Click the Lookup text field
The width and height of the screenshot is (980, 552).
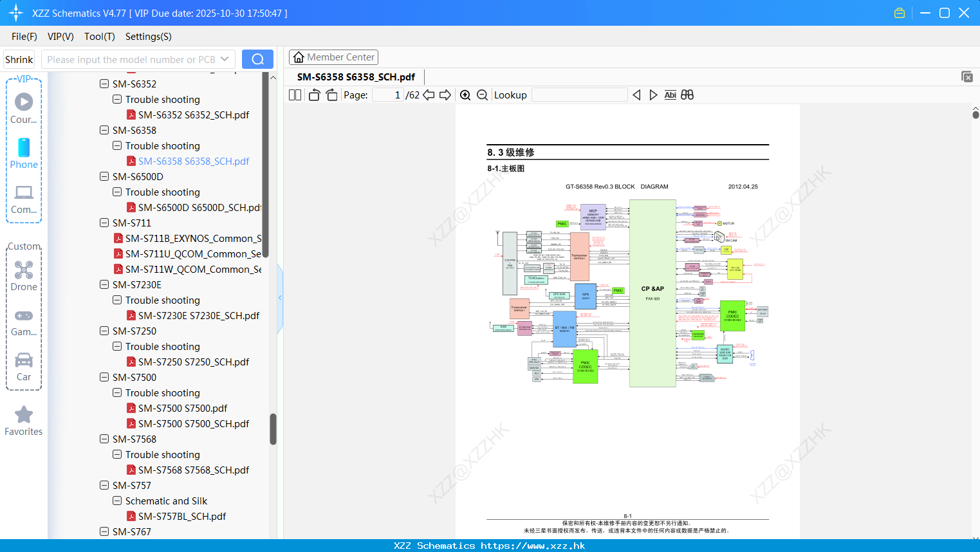tap(580, 95)
